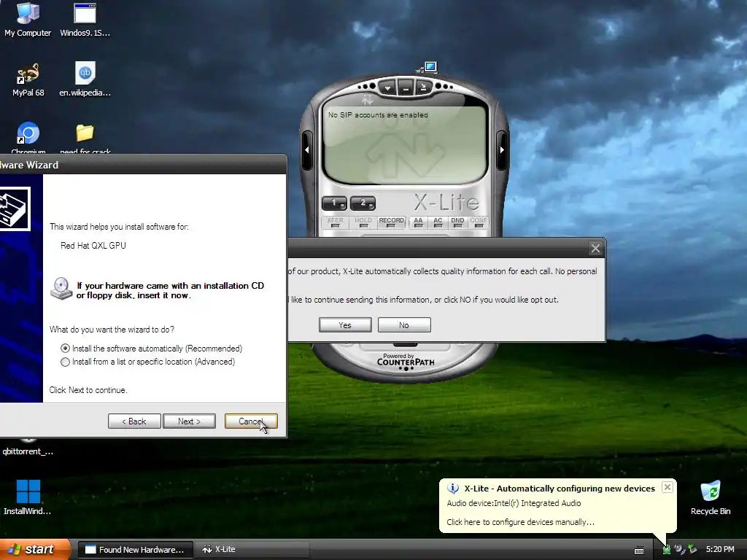This screenshot has height=560, width=747.
Task: Expand X-Lite left side drawer arrow
Action: [x=307, y=149]
